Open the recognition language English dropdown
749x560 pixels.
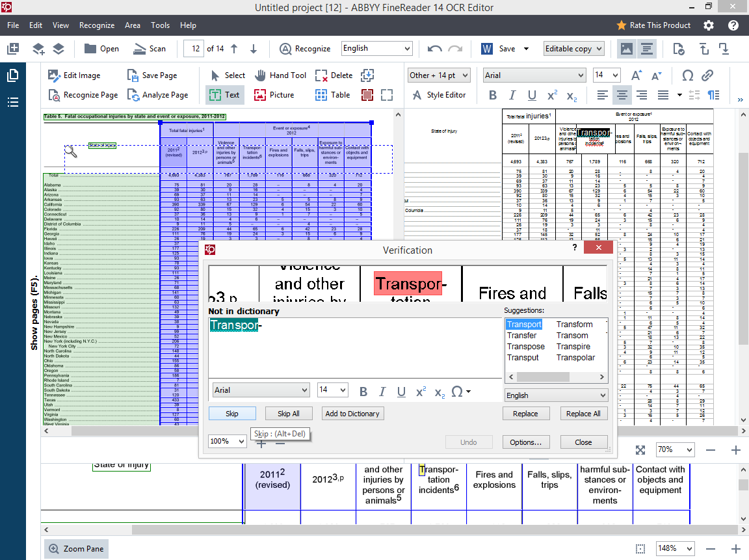coord(376,48)
